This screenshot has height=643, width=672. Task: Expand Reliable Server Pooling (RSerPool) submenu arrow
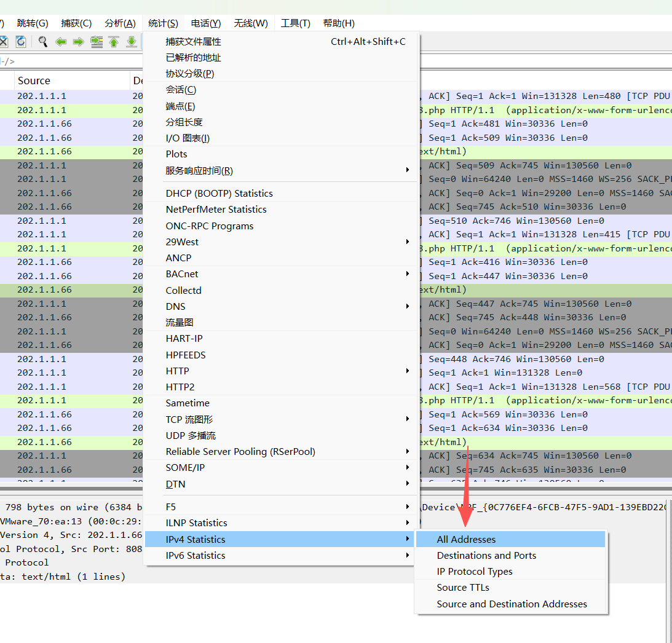click(408, 452)
